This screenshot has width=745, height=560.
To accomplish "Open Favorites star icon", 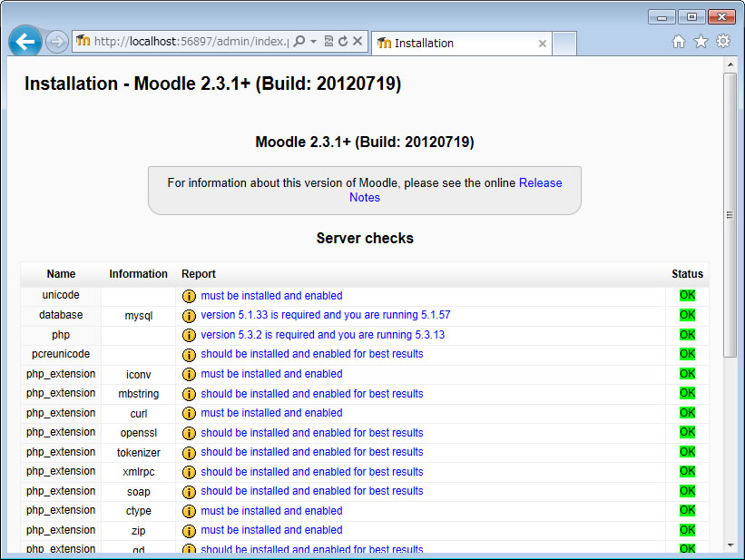I will [x=701, y=42].
